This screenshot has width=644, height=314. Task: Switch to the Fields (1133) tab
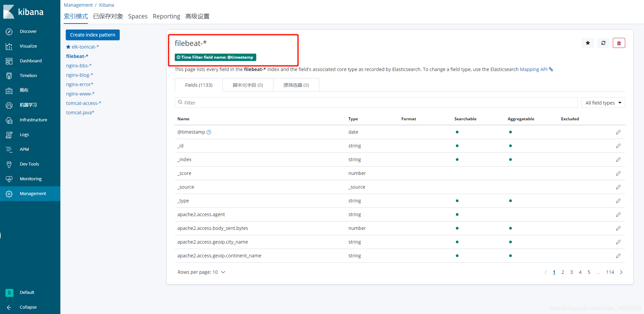click(199, 85)
